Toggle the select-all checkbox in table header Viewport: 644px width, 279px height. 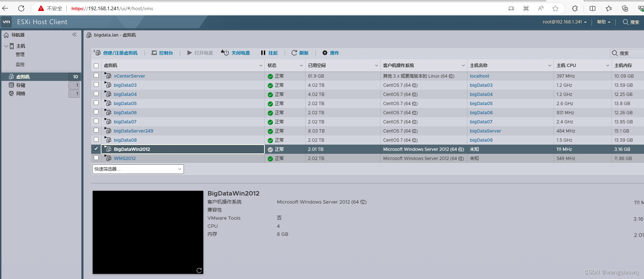coord(96,66)
